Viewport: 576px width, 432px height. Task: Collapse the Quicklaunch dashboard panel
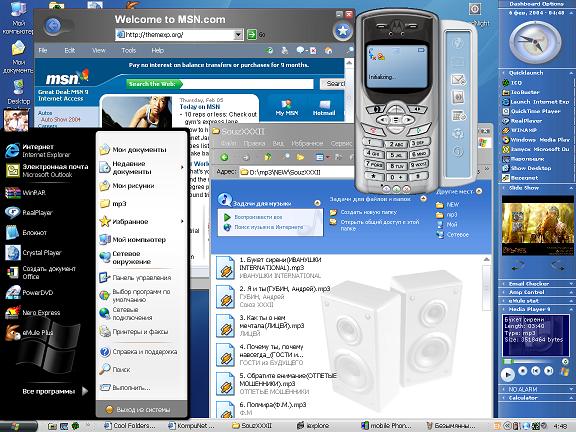point(571,73)
